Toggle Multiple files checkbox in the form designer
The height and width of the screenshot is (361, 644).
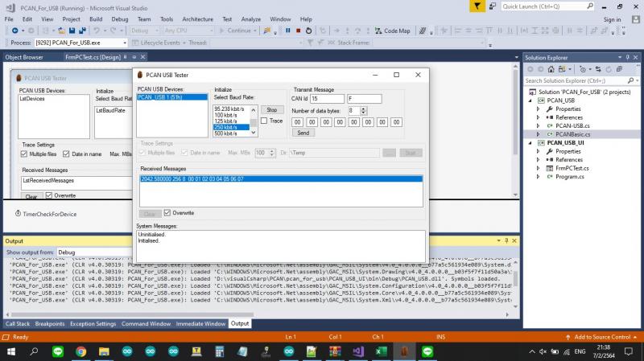(24, 154)
